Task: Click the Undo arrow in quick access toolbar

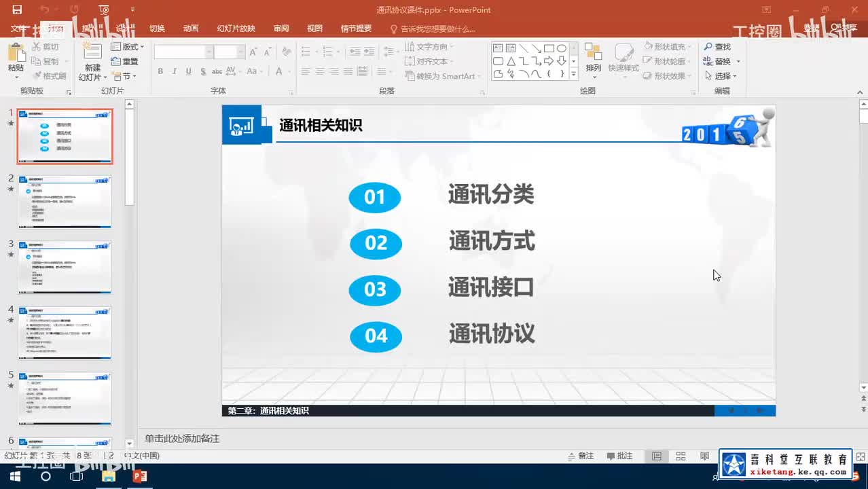Action: [x=45, y=10]
